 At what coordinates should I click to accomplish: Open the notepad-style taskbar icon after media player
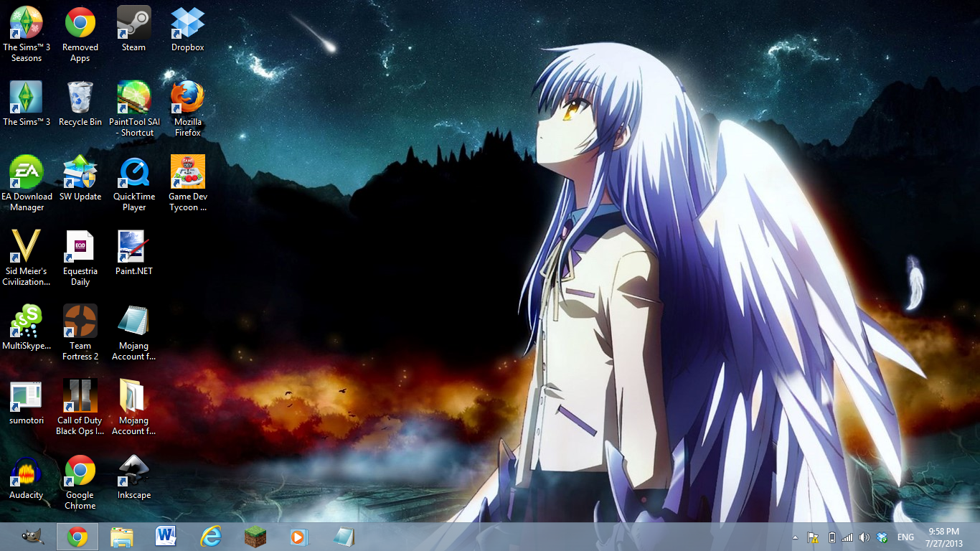pyautogui.click(x=344, y=537)
